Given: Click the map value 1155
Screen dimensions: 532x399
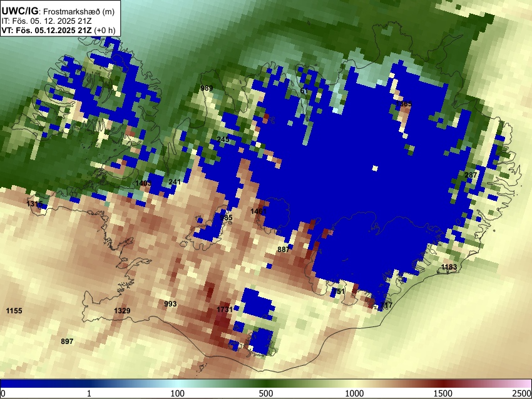Looking at the screenshot, I should point(14,311).
